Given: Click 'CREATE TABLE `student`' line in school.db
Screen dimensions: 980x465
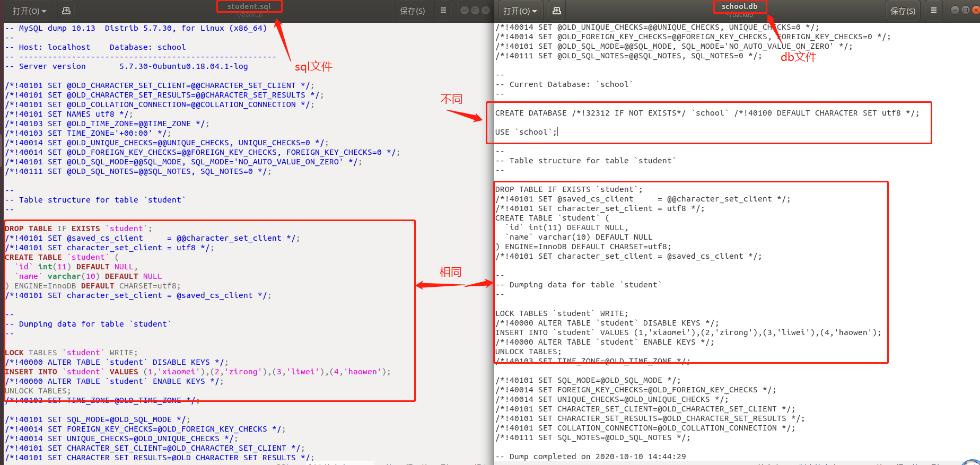Looking at the screenshot, I should coord(553,218).
